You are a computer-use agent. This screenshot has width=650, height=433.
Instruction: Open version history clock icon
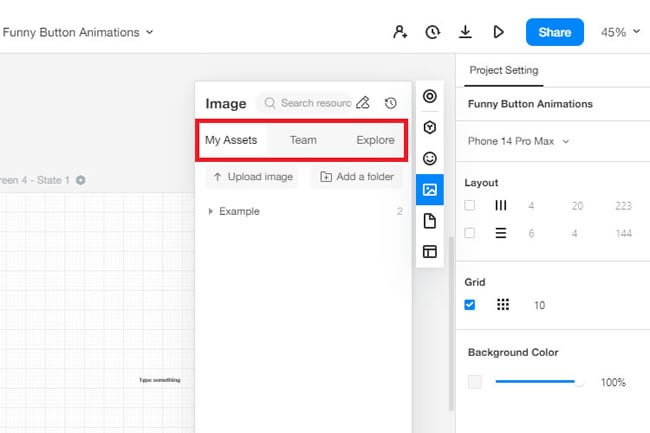coord(432,32)
